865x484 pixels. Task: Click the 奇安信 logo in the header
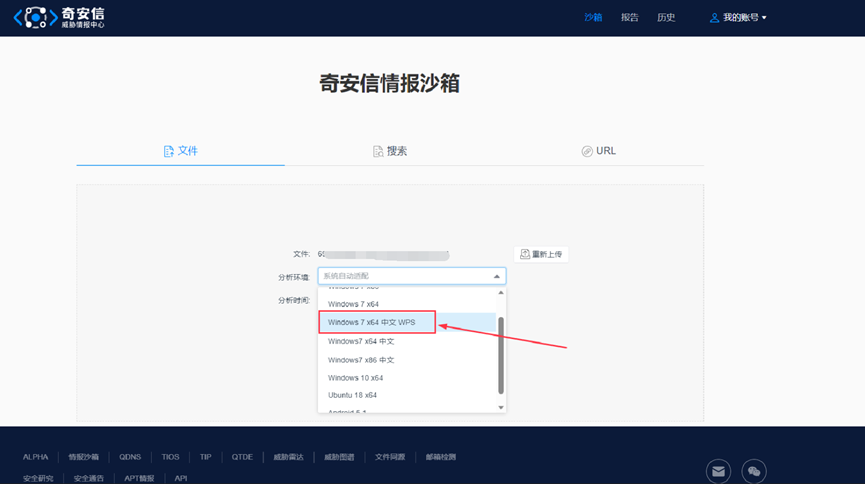click(x=59, y=18)
